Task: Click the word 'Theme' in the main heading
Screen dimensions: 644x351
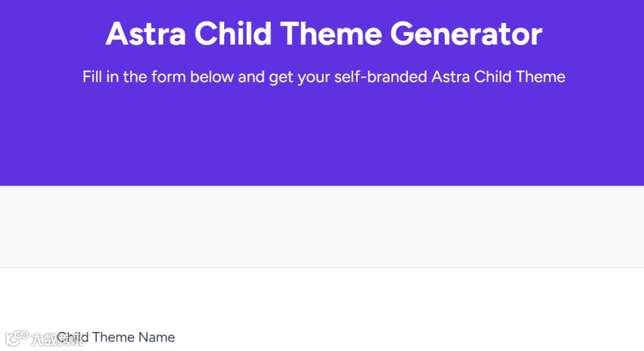Action: click(332, 33)
